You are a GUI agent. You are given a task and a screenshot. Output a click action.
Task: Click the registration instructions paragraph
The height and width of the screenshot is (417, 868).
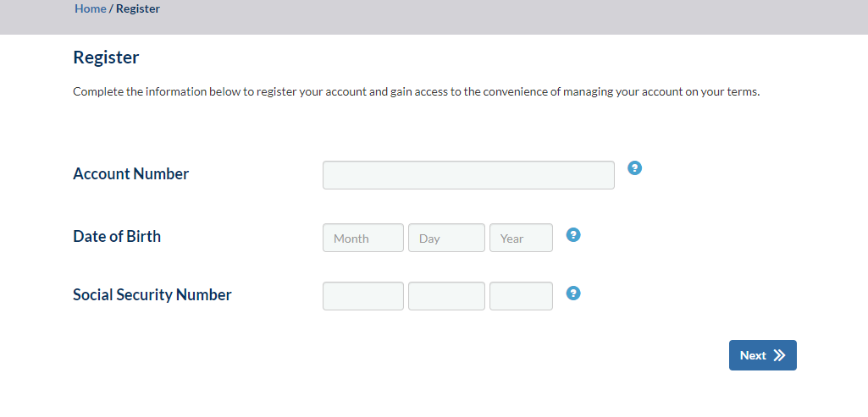416,92
